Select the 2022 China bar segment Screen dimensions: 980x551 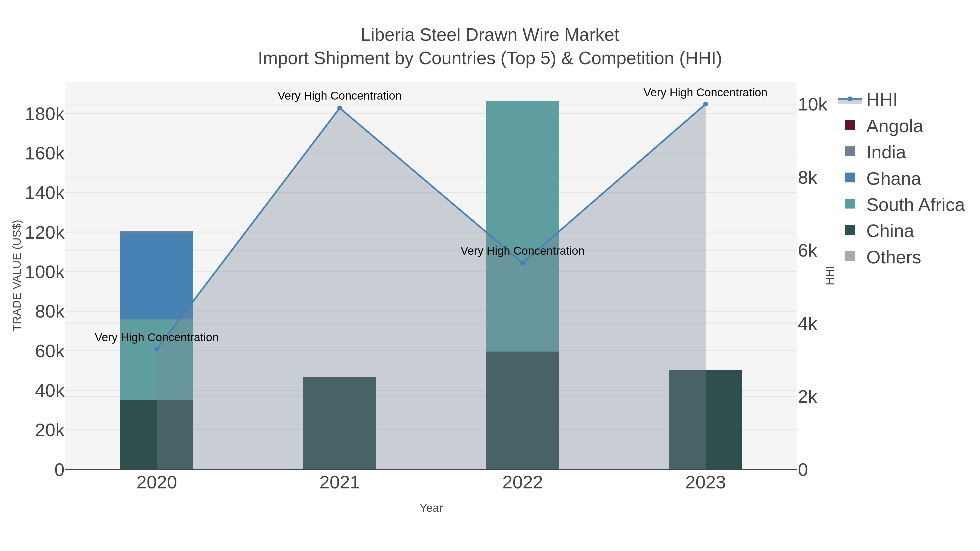[x=523, y=410]
